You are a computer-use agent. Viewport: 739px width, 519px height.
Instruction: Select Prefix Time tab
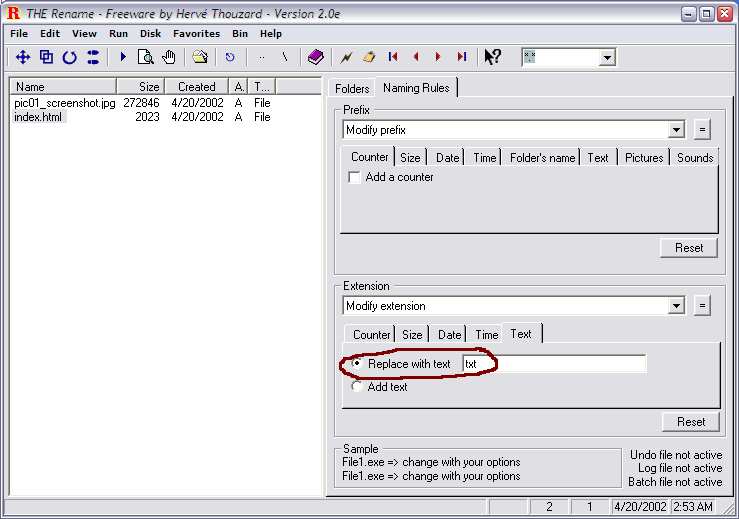tap(485, 158)
